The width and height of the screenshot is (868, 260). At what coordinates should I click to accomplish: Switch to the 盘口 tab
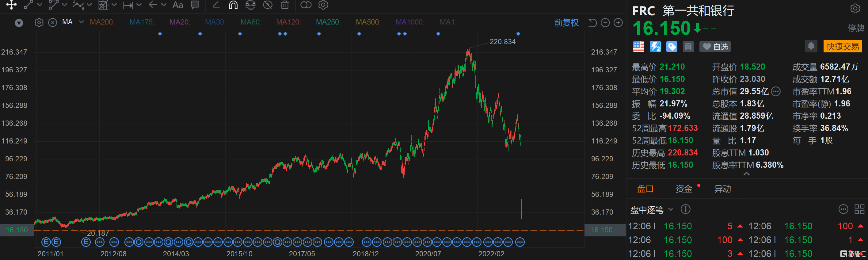click(x=645, y=189)
